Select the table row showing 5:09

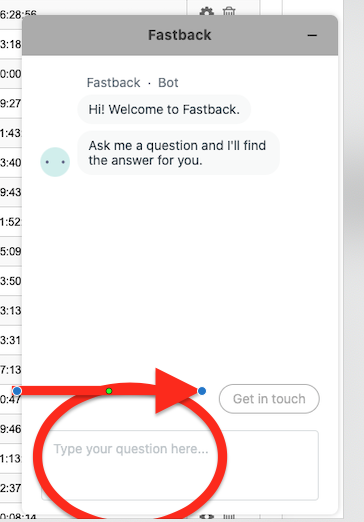[11, 251]
